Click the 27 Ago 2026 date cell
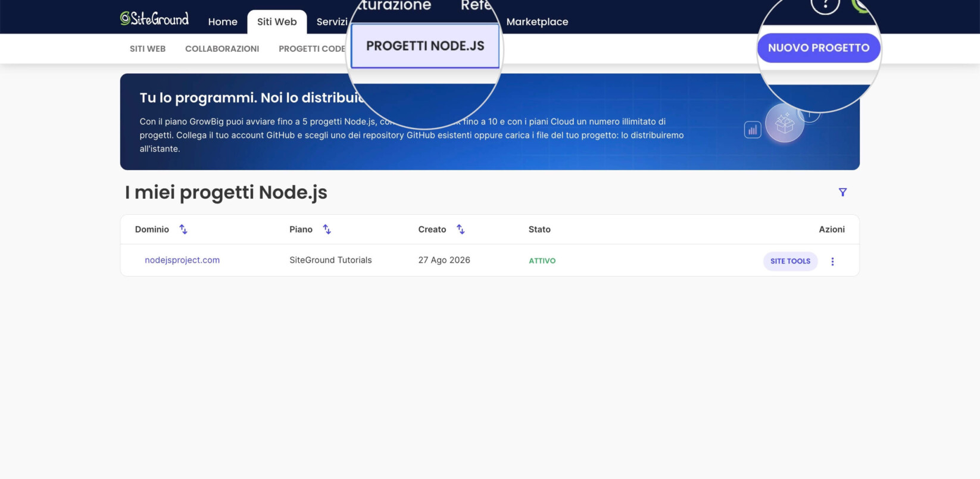The image size is (980, 479). click(x=444, y=260)
